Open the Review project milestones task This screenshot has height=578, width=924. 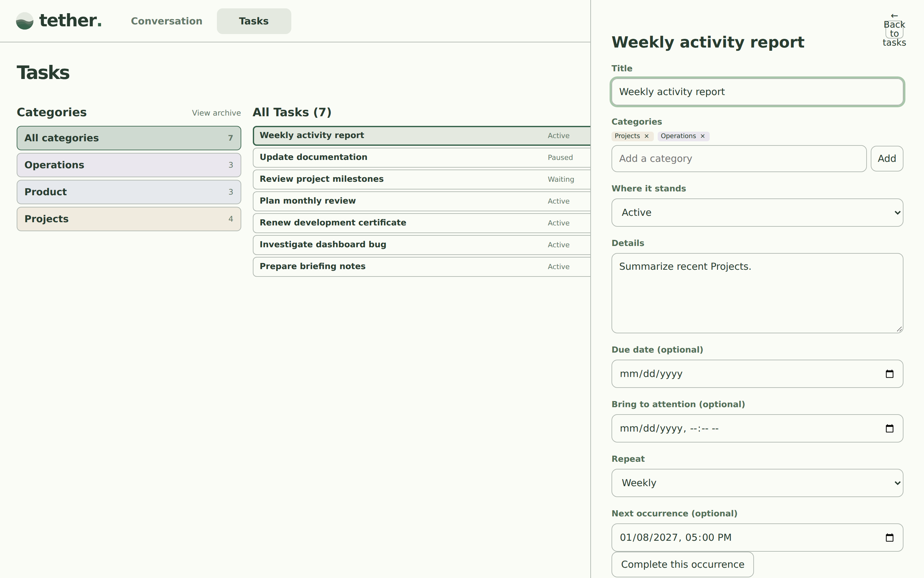tap(422, 179)
